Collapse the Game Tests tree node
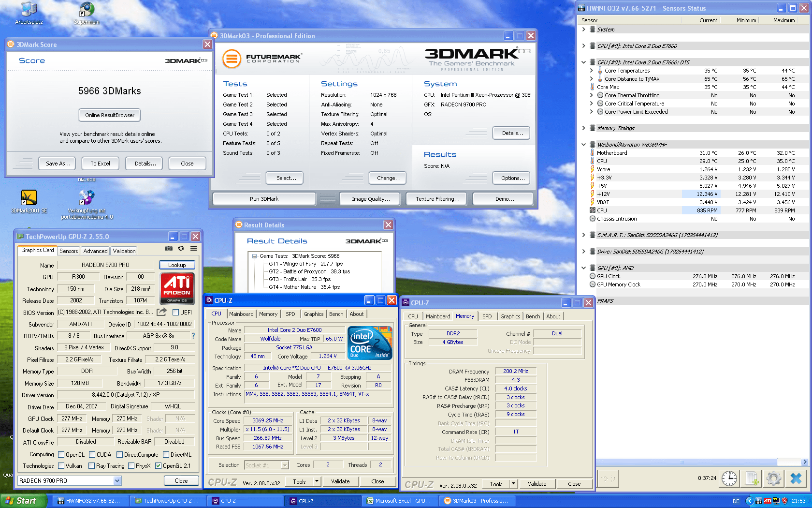 (x=254, y=256)
